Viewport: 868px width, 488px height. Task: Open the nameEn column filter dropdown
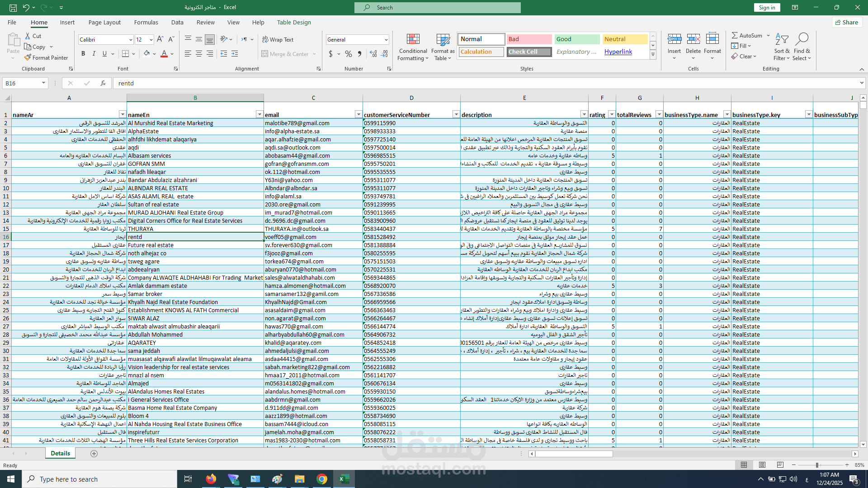[x=259, y=114]
